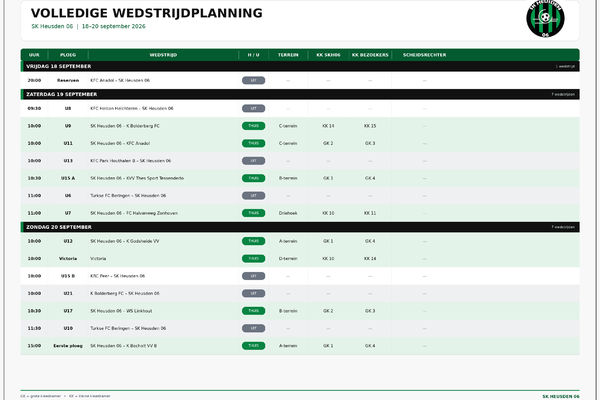
Task: Click the UUR column header
Action: (34, 55)
